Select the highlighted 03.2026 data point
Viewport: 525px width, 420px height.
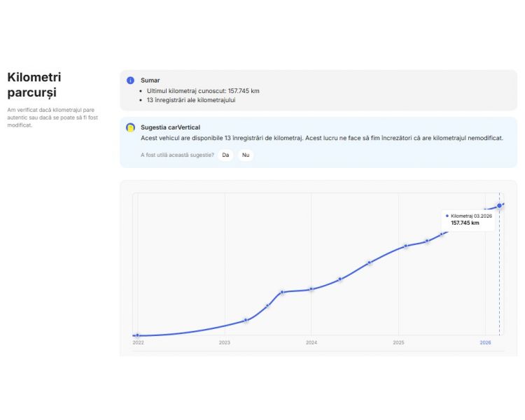(499, 206)
